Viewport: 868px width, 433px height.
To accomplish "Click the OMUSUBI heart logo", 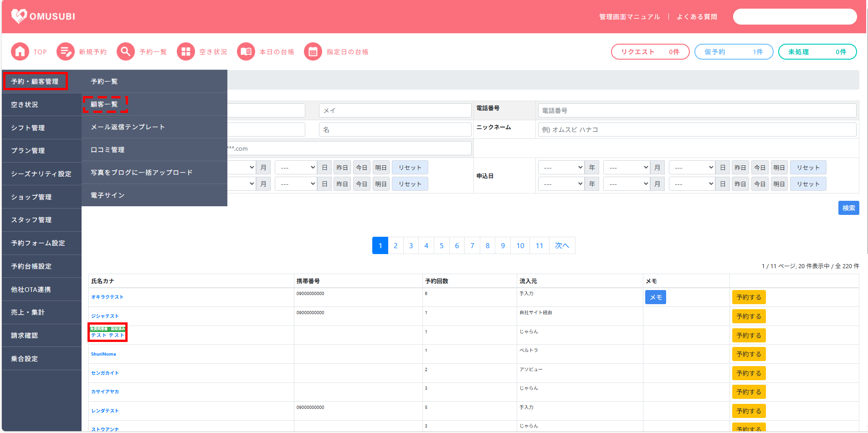I will (19, 16).
